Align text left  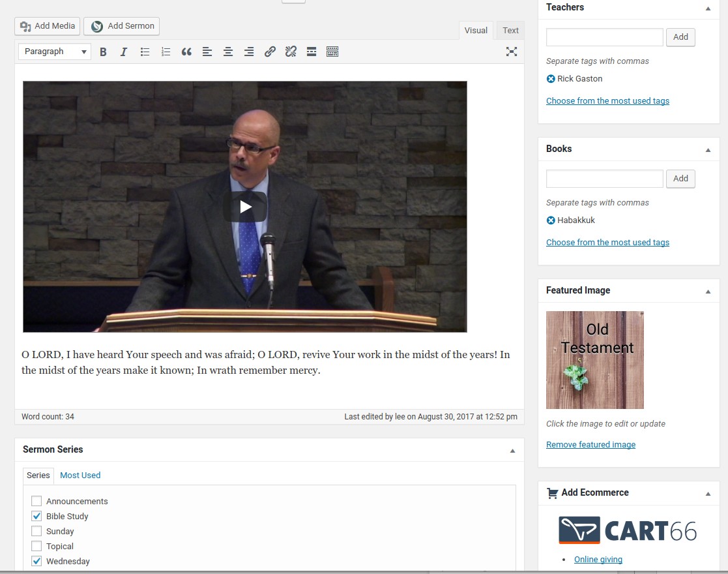coord(207,52)
